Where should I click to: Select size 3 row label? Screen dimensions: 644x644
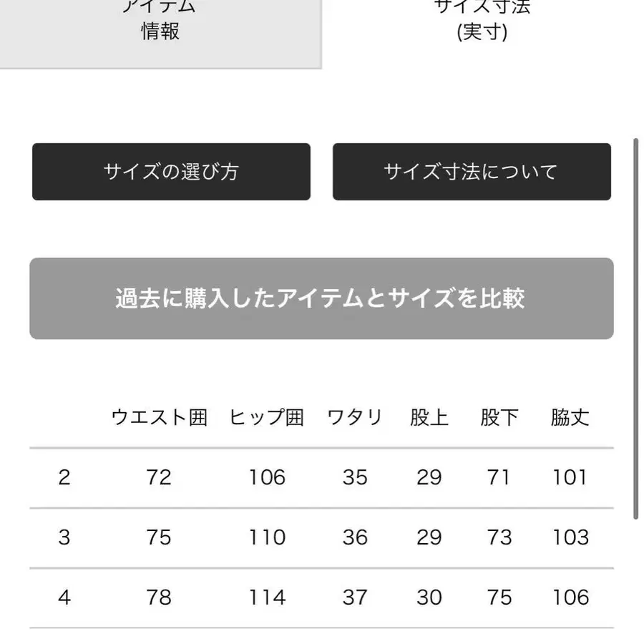(x=64, y=537)
